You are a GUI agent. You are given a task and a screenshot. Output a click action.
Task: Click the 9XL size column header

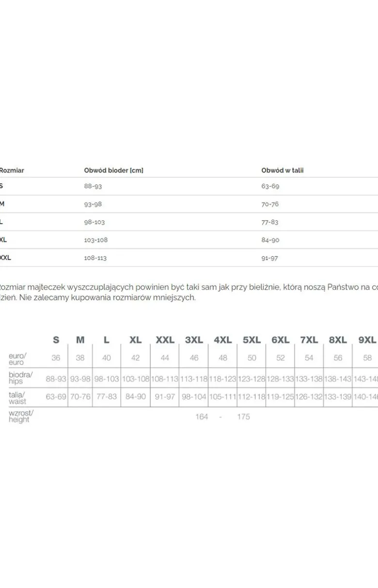(367, 340)
